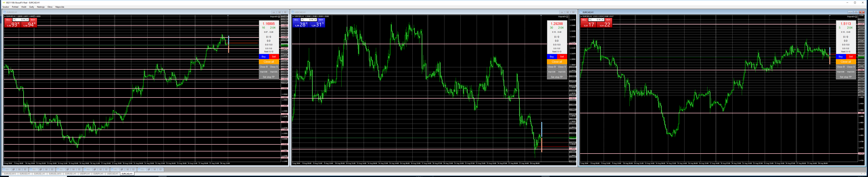Toggle Wait E0B on EURCAD chart panel
Viewport: 868px width, 177px height.
pos(841,72)
